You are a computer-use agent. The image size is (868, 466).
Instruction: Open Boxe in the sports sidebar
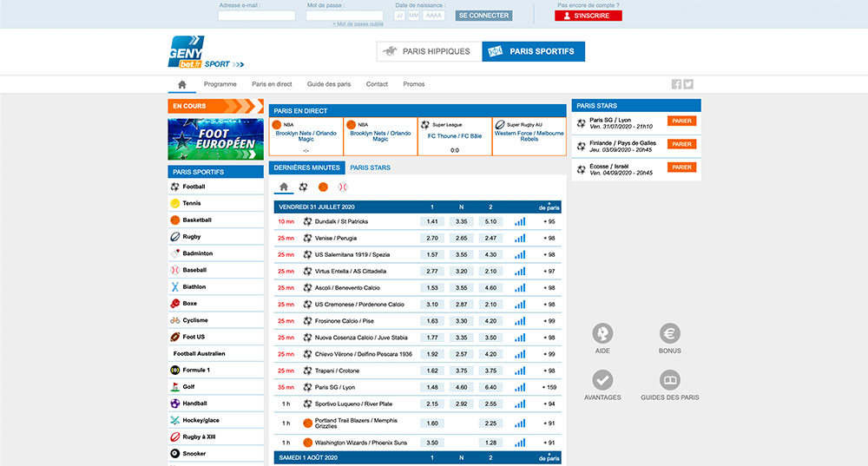point(216,303)
